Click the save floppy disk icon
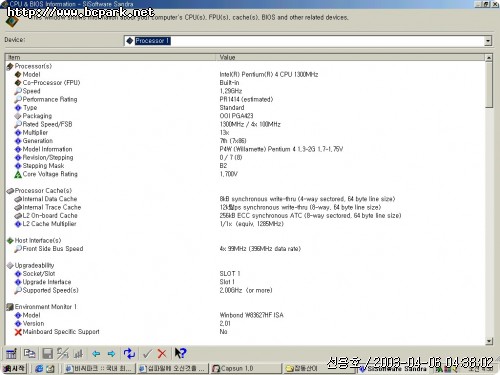Screen dimensions: 500x375 click(x=47, y=353)
